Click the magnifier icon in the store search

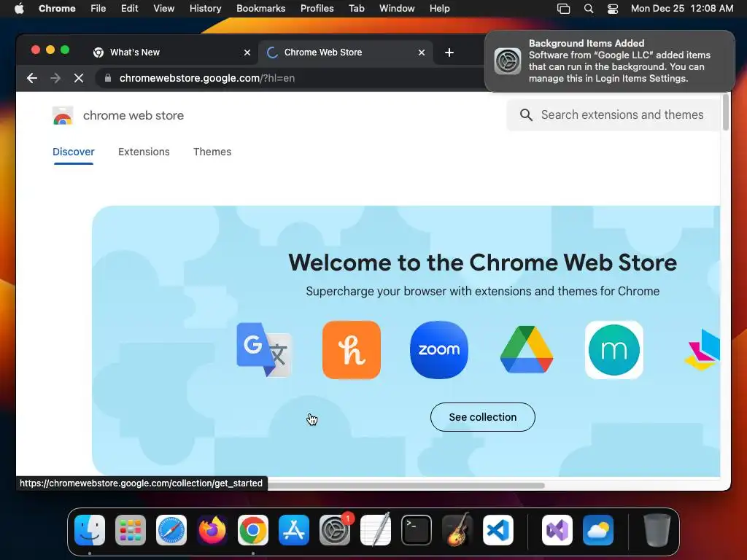526,114
